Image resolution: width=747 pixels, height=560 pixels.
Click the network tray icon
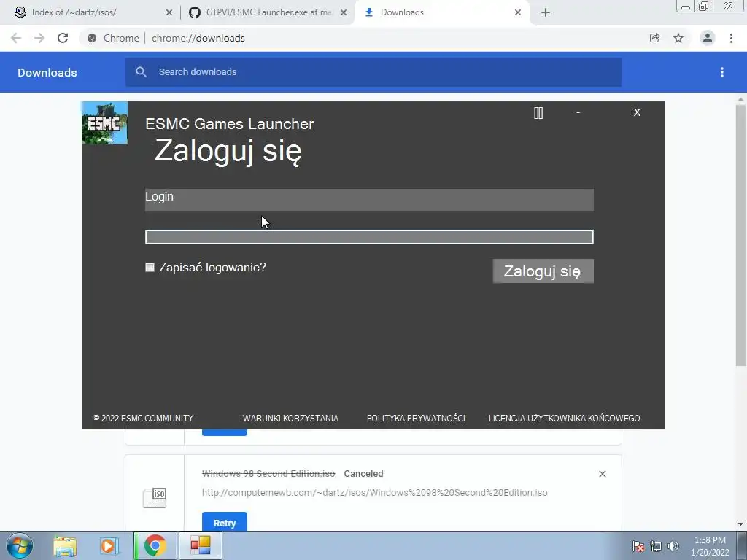tap(656, 546)
